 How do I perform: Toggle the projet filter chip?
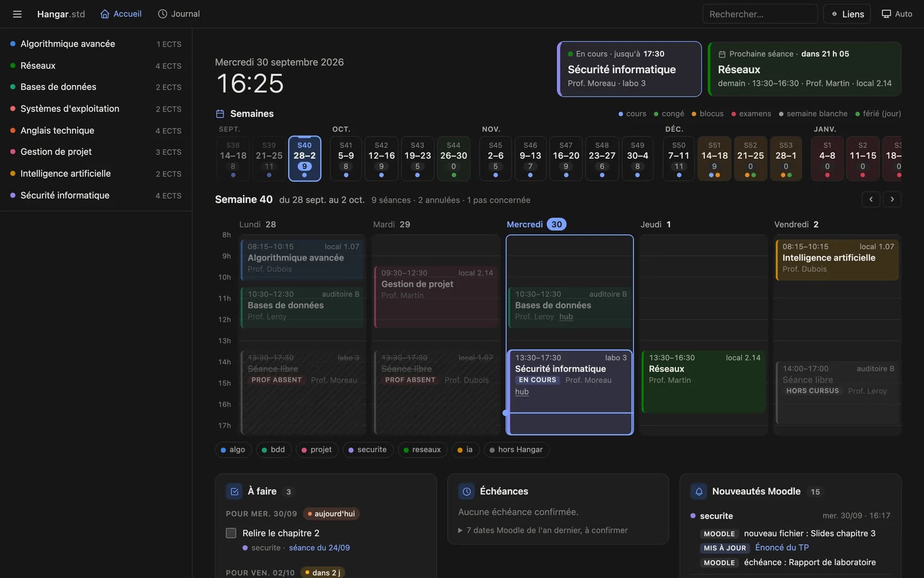317,450
